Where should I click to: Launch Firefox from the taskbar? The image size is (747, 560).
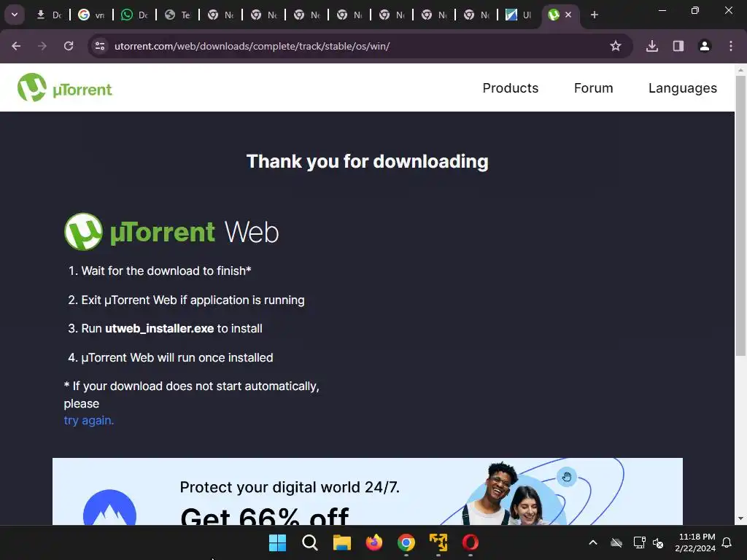click(374, 542)
